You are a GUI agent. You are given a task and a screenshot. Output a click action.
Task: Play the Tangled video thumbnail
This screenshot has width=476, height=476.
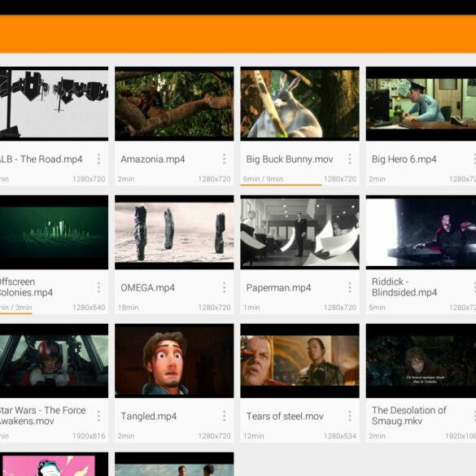point(174,360)
